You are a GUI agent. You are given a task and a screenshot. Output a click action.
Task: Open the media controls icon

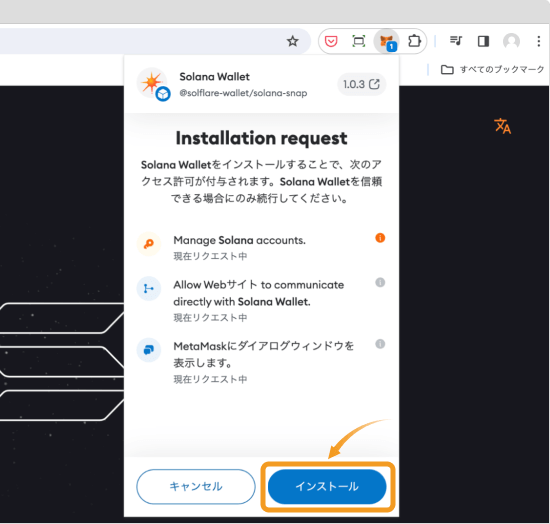click(456, 41)
